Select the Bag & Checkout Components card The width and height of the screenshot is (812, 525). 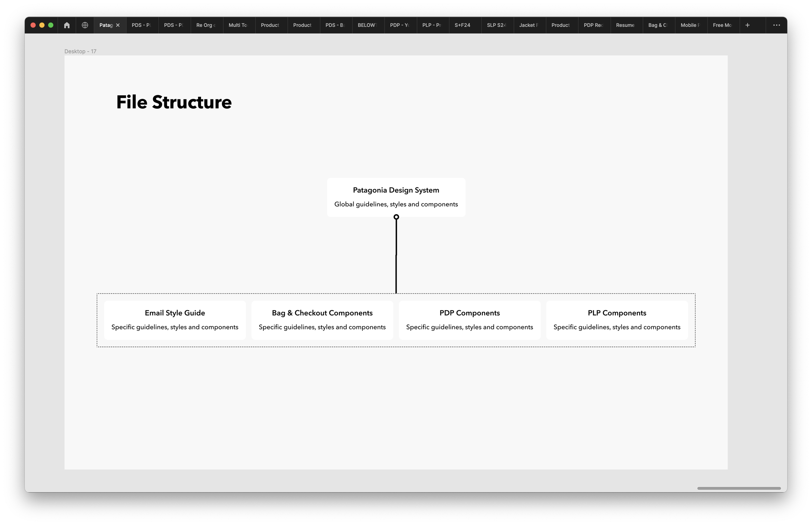click(322, 319)
